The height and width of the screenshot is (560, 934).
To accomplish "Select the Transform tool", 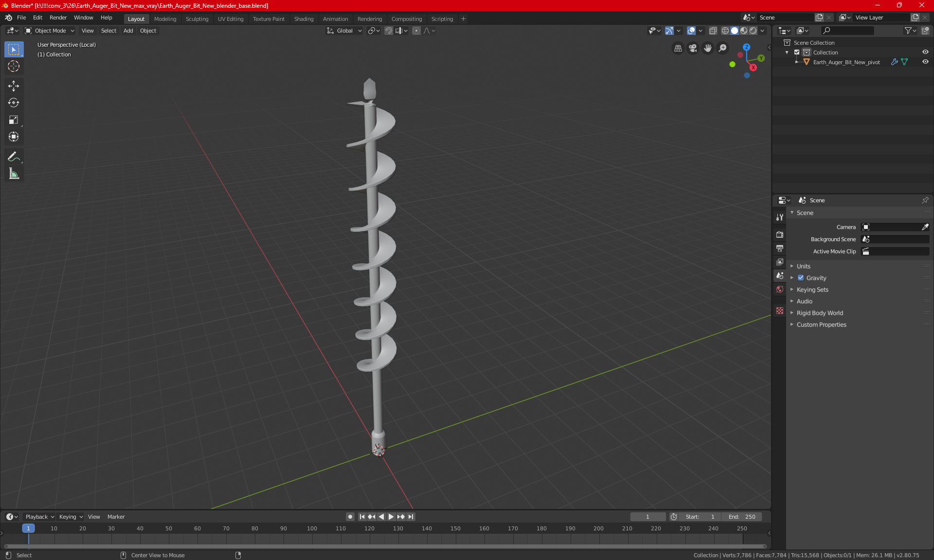I will point(14,137).
